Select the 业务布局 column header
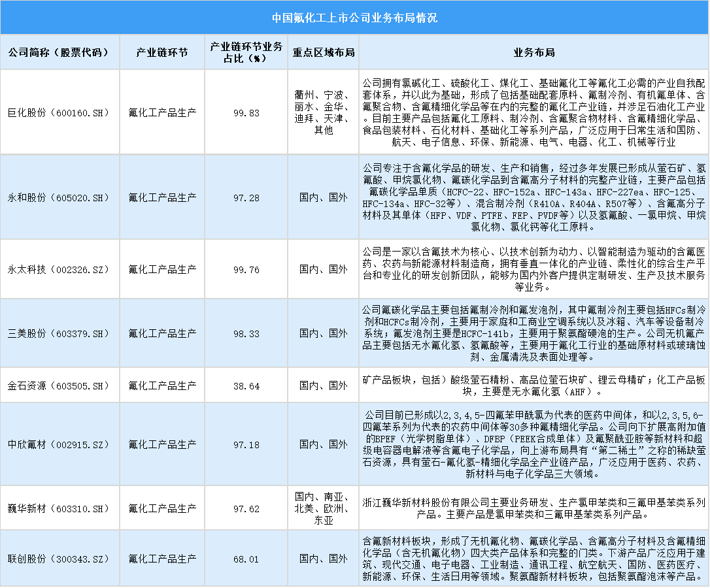 (x=533, y=52)
